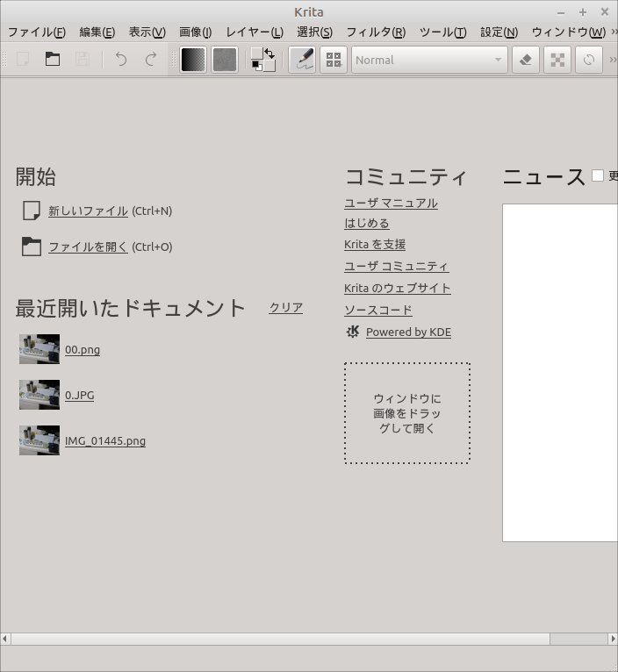Screen dimensions: 618x672
Task: Open the ツール(T) menu
Action: click(443, 32)
